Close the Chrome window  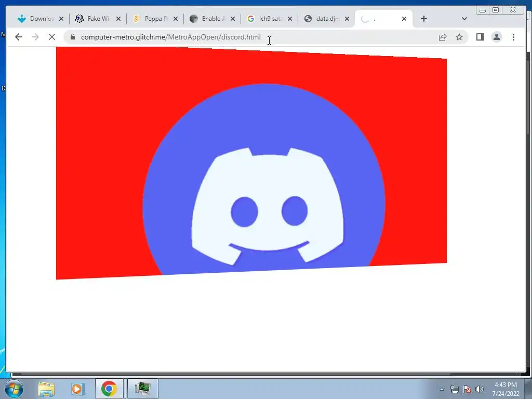coord(513,10)
